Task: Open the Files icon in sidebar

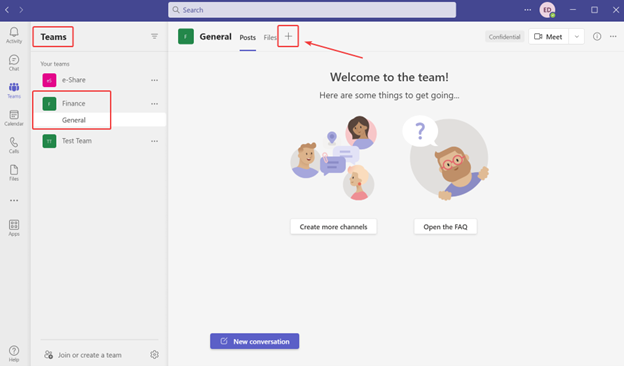Action: (x=14, y=170)
